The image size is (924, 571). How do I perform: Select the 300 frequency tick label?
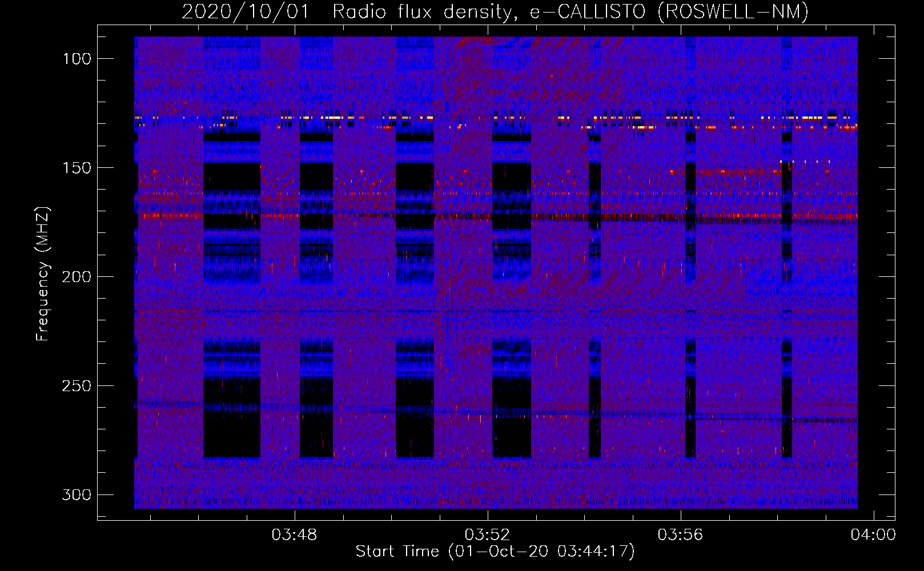click(77, 494)
